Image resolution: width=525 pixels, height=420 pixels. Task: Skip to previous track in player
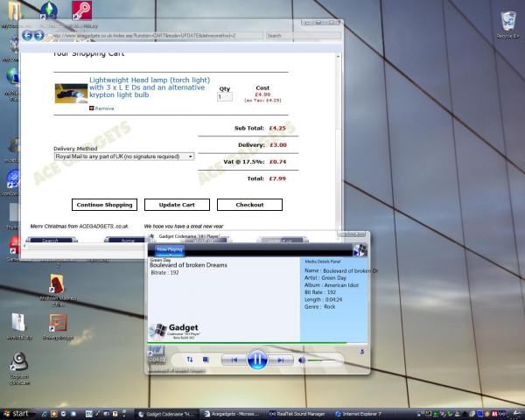pos(234,360)
